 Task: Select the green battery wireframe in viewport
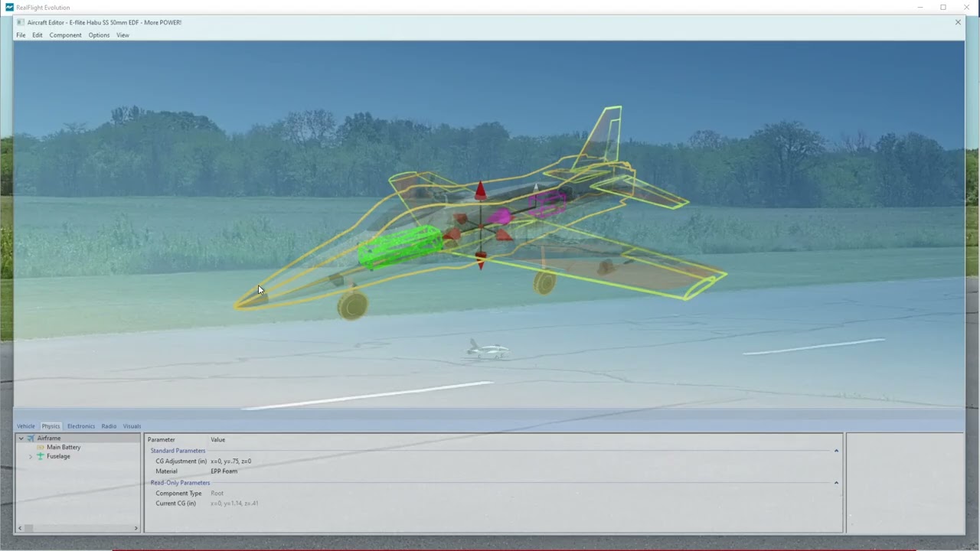point(400,248)
